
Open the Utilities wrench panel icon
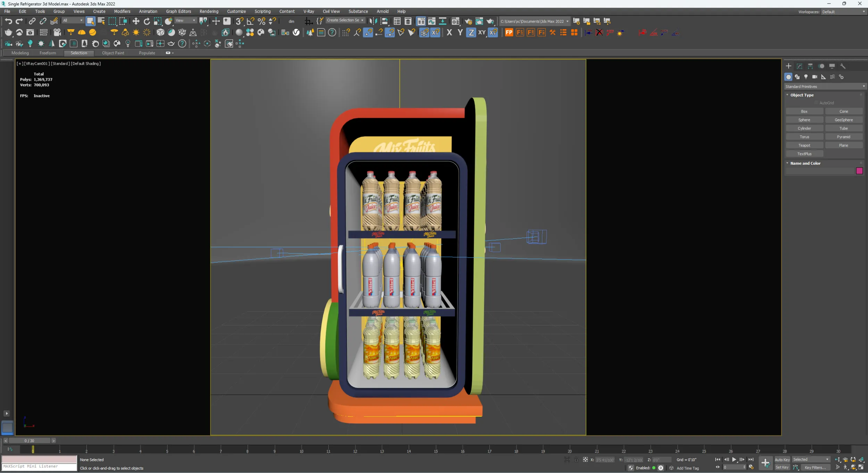pyautogui.click(x=843, y=66)
